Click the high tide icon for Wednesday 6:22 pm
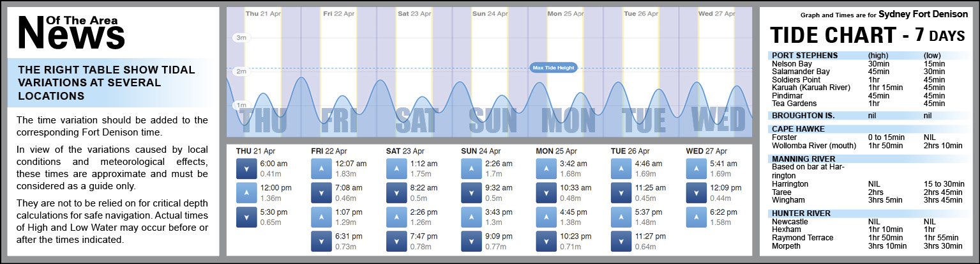Image resolution: width=980 pixels, height=264 pixels. pos(696,217)
